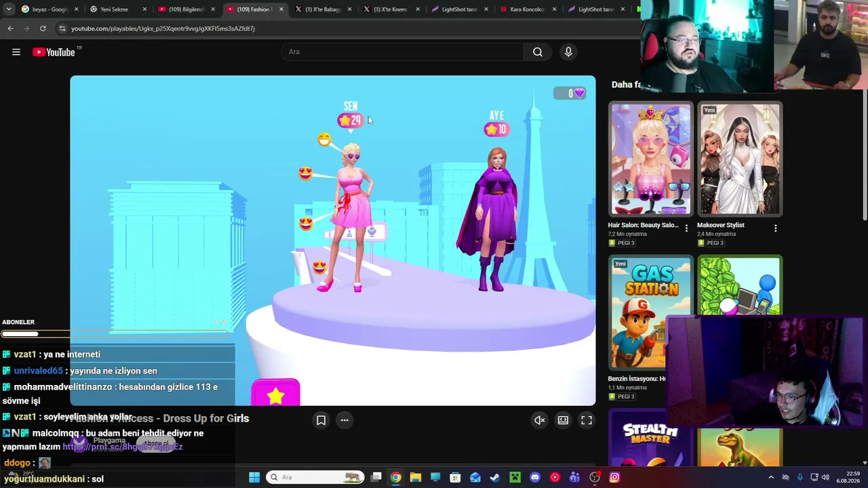Open Steam from the taskbar
The image size is (868, 488).
(495, 477)
